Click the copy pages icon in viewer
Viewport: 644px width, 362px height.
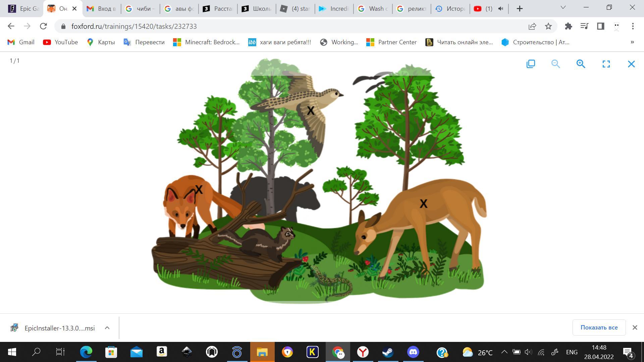click(x=531, y=64)
